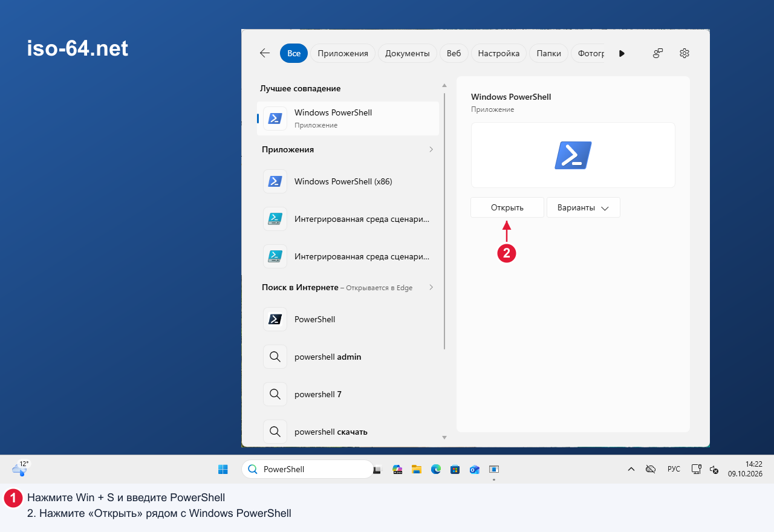
Task: Open the 'PowerShell' web result with the black icon
Action: (x=348, y=319)
